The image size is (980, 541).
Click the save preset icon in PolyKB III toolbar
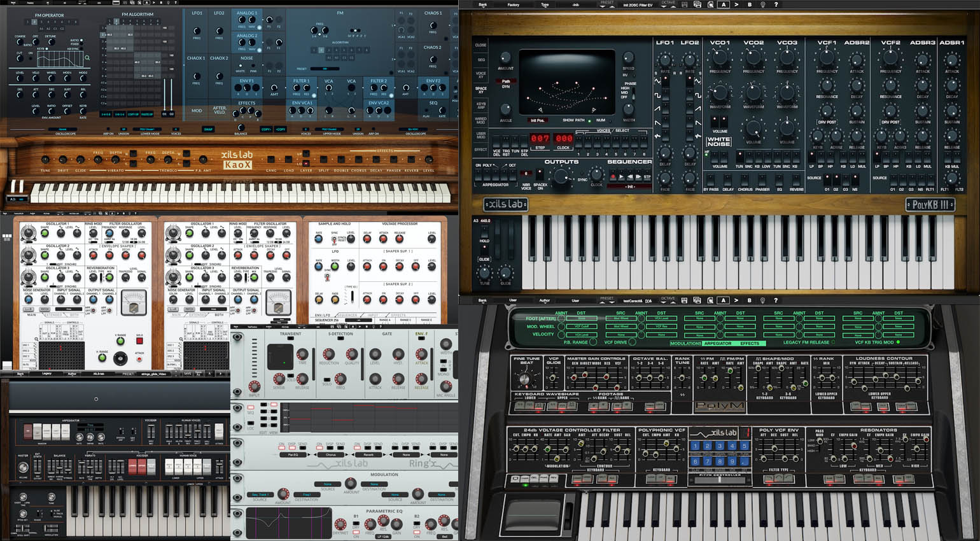(685, 4)
